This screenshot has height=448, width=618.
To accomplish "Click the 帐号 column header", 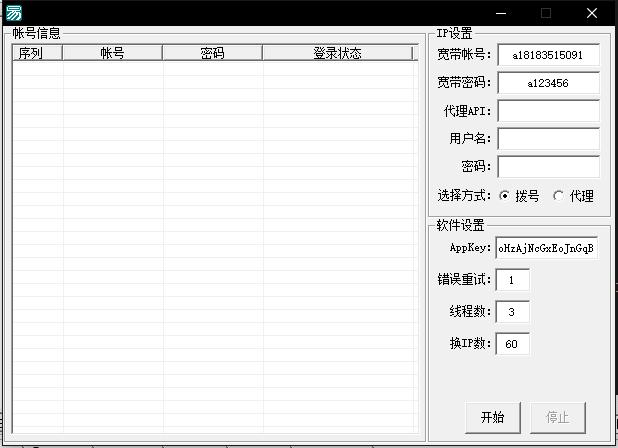I will tap(112, 53).
